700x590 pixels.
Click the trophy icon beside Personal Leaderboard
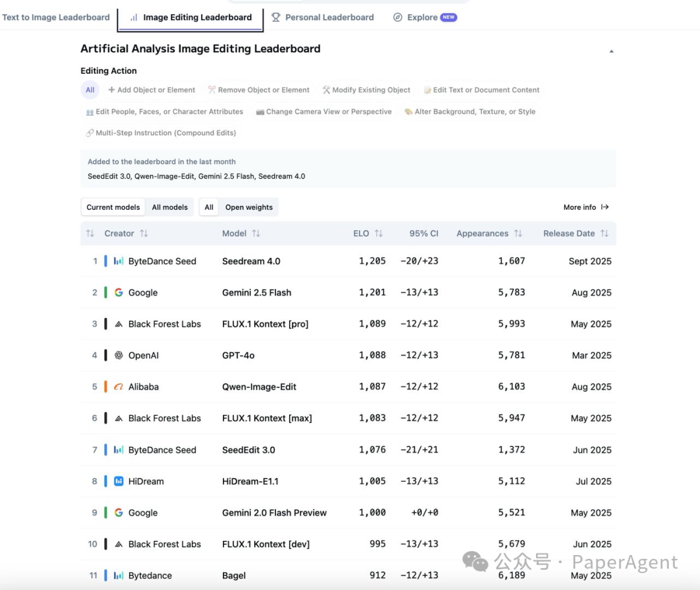click(x=276, y=17)
